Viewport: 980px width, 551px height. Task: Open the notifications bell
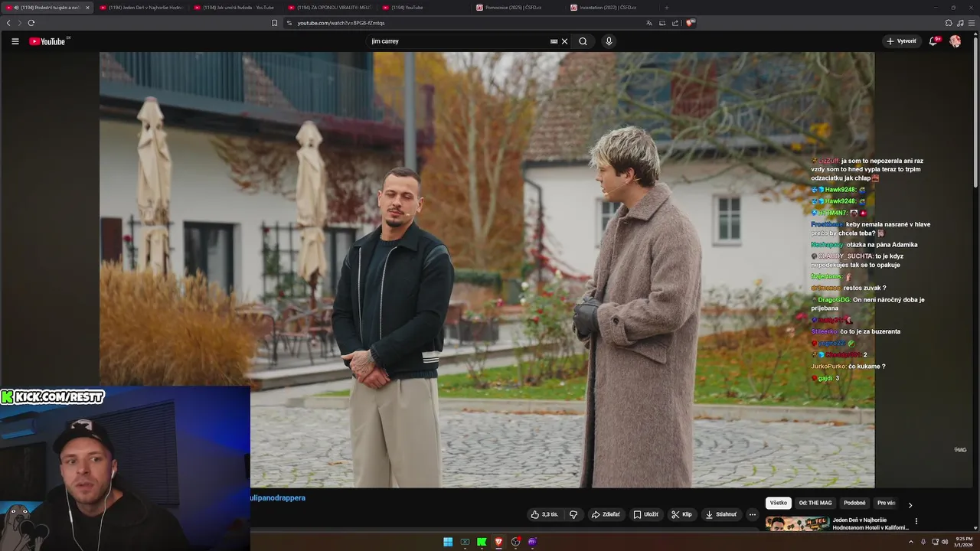(x=933, y=41)
